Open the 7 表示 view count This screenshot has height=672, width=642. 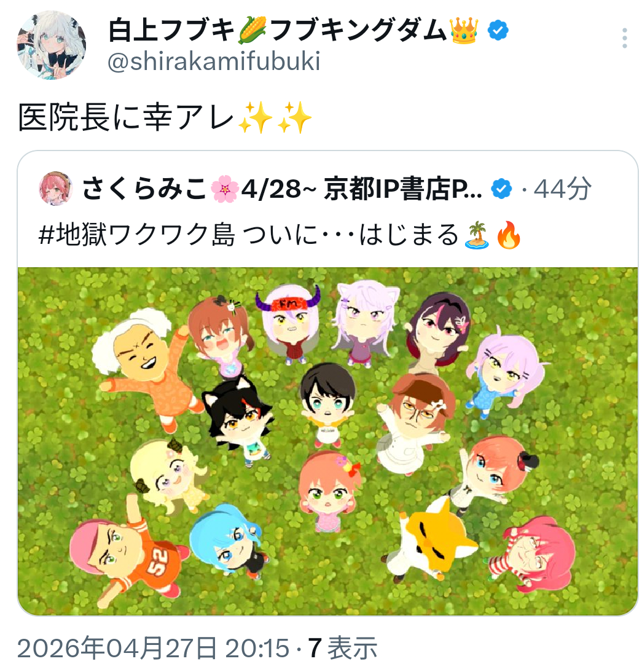pos(343,648)
